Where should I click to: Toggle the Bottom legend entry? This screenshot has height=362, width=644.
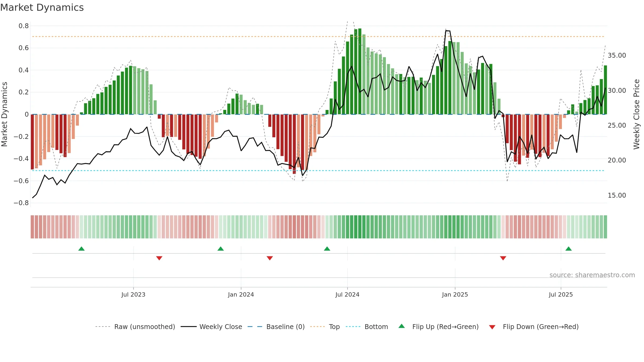pos(367,327)
